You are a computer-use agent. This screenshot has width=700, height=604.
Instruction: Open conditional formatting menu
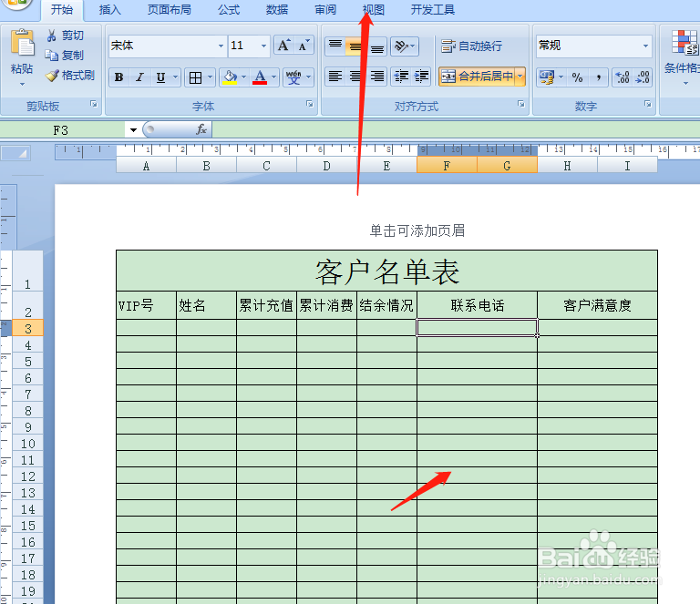(683, 57)
